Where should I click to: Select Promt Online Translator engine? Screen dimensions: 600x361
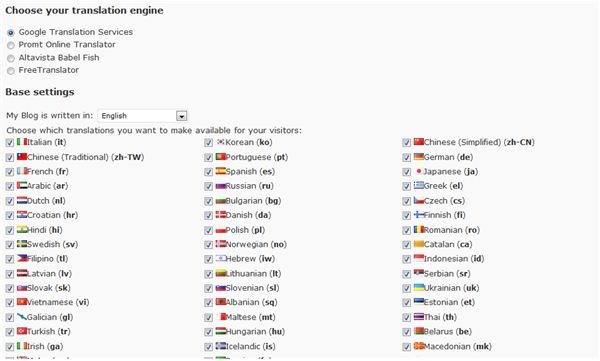pos(11,45)
